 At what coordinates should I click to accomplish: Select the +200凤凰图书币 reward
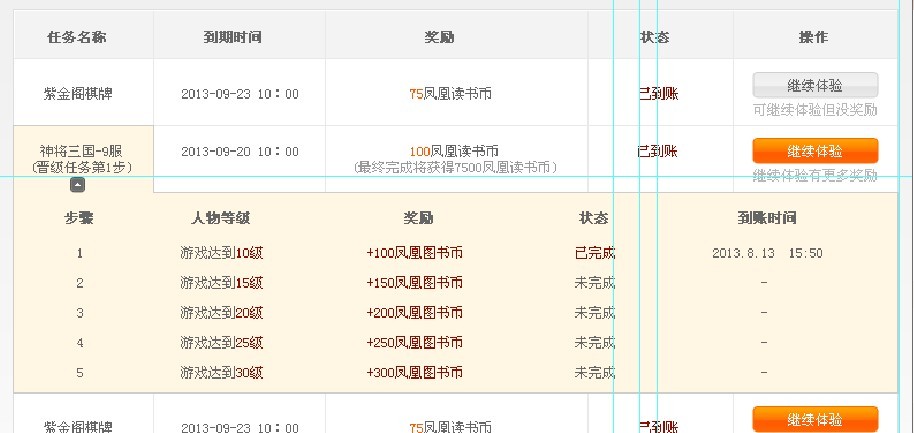(x=414, y=313)
